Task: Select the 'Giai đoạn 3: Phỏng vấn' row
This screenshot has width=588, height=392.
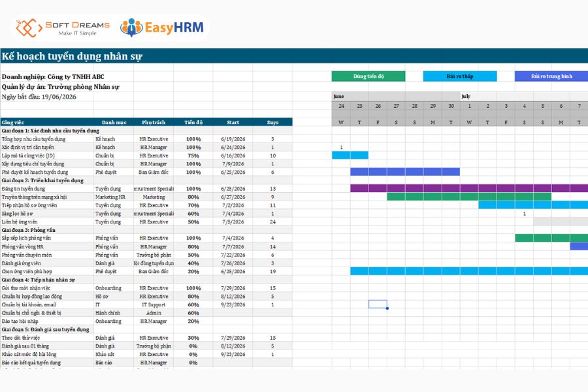Action: (146, 230)
